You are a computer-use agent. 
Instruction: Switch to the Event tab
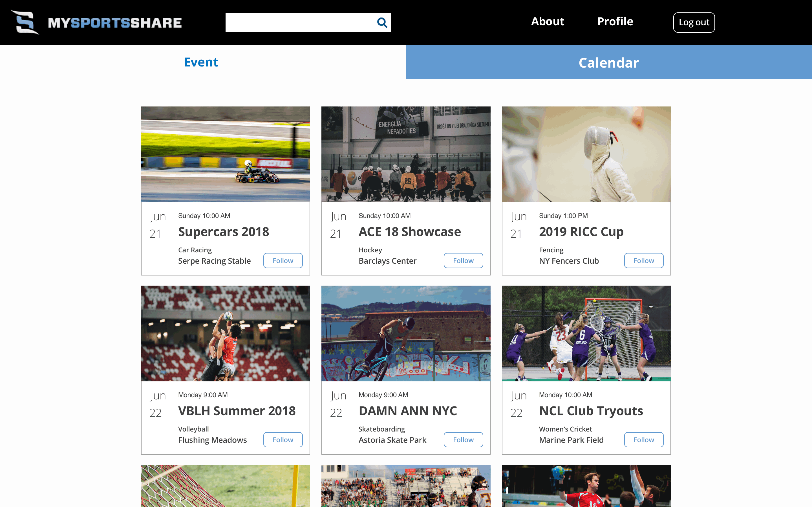point(201,62)
